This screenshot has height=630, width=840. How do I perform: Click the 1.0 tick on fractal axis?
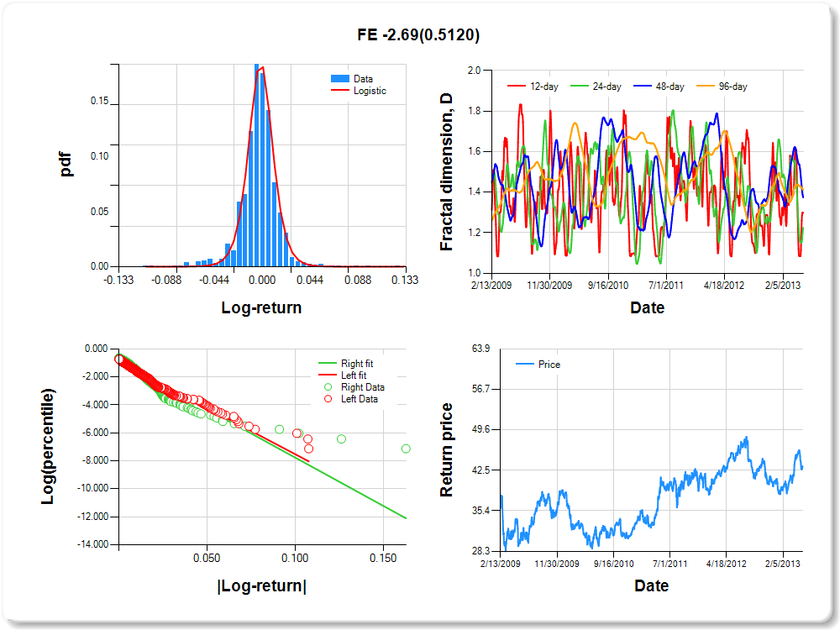point(474,273)
